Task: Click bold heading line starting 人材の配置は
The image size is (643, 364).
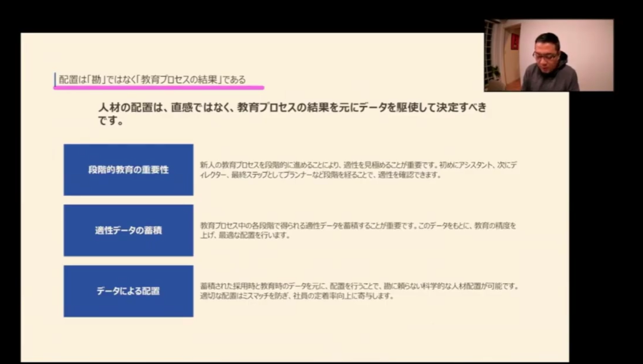Action: click(292, 108)
